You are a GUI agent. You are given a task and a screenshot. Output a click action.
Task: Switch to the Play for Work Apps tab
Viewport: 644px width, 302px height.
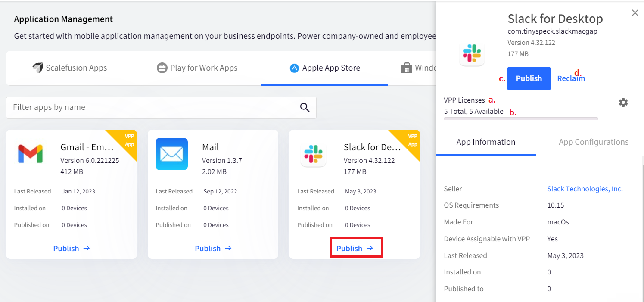pyautogui.click(x=197, y=68)
